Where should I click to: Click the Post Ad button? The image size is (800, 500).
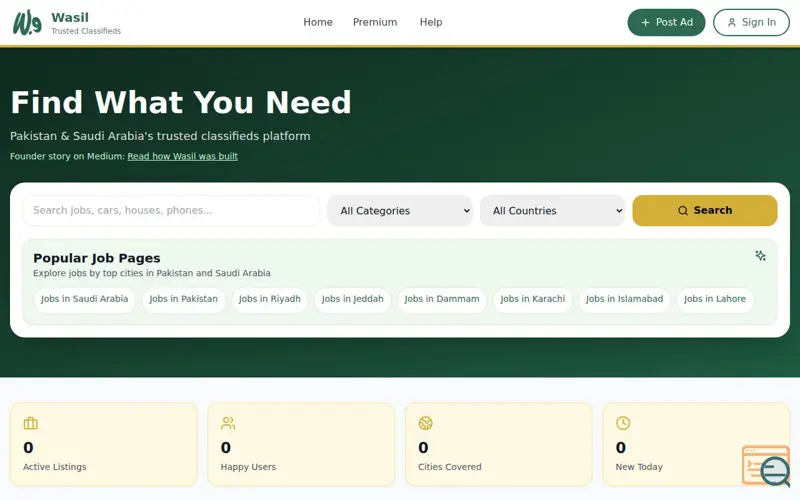coord(666,22)
